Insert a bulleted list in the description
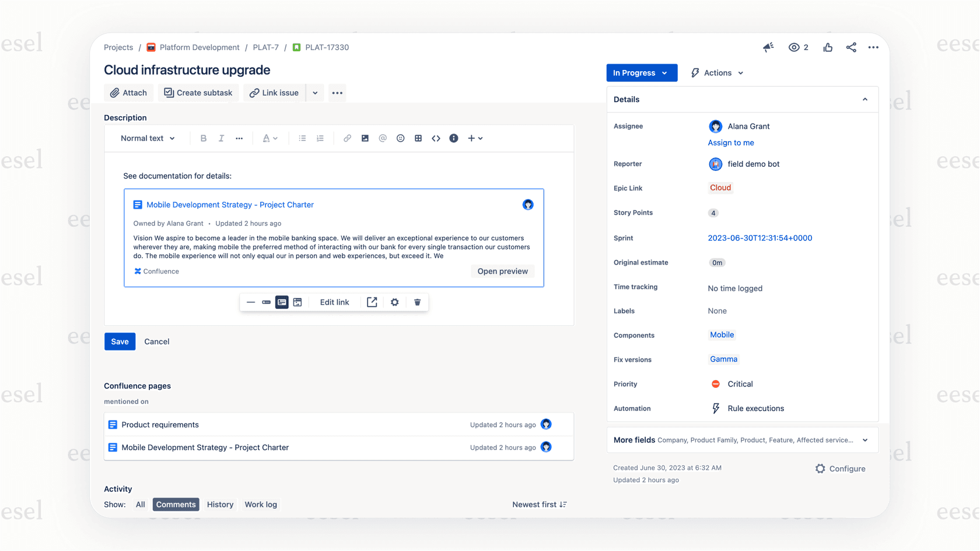The image size is (980, 551). pos(302,138)
